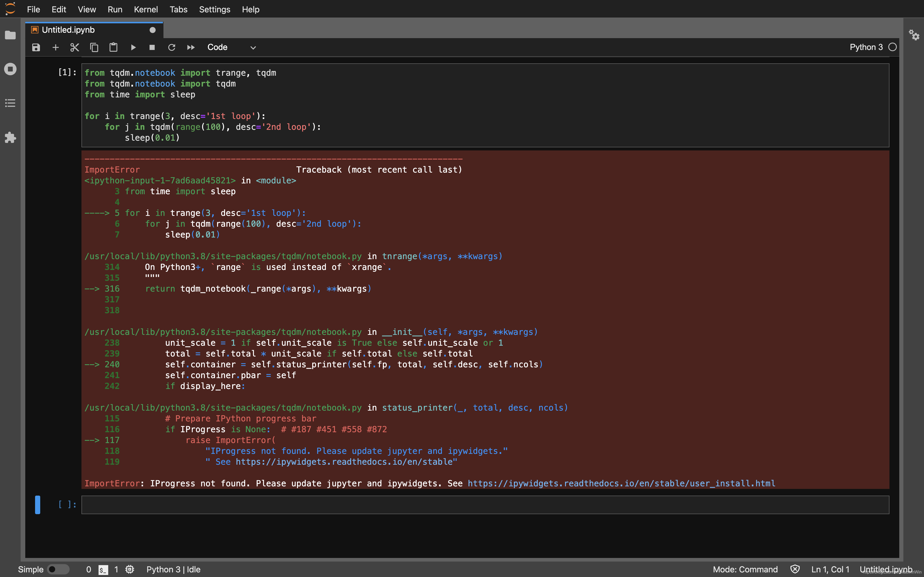Restart kernel and run all cells

(191, 47)
